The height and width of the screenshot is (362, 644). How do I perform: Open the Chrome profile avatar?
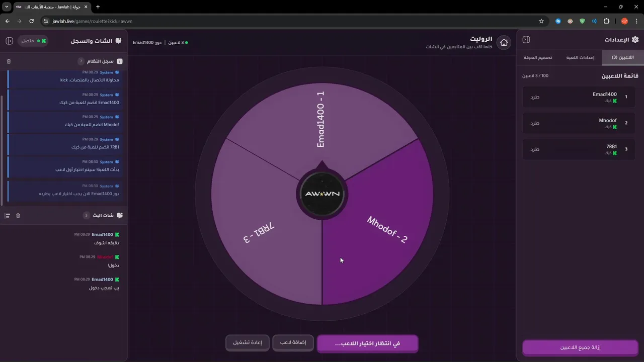pyautogui.click(x=624, y=21)
